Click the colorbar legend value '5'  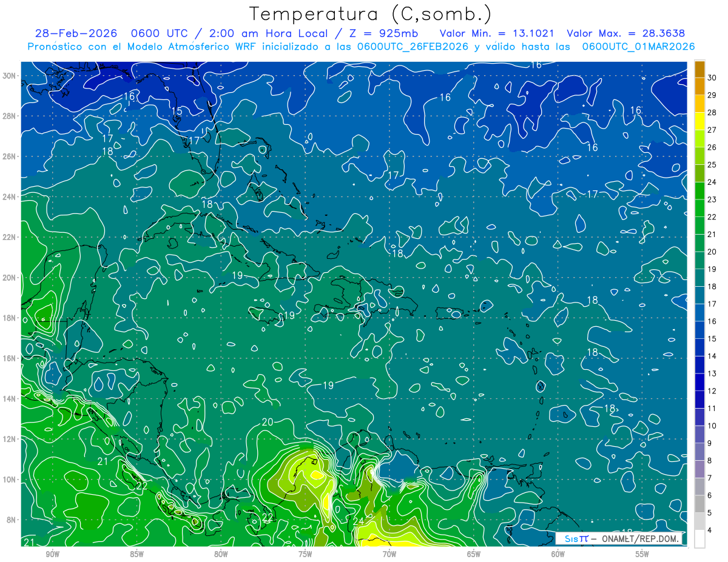coord(709,513)
